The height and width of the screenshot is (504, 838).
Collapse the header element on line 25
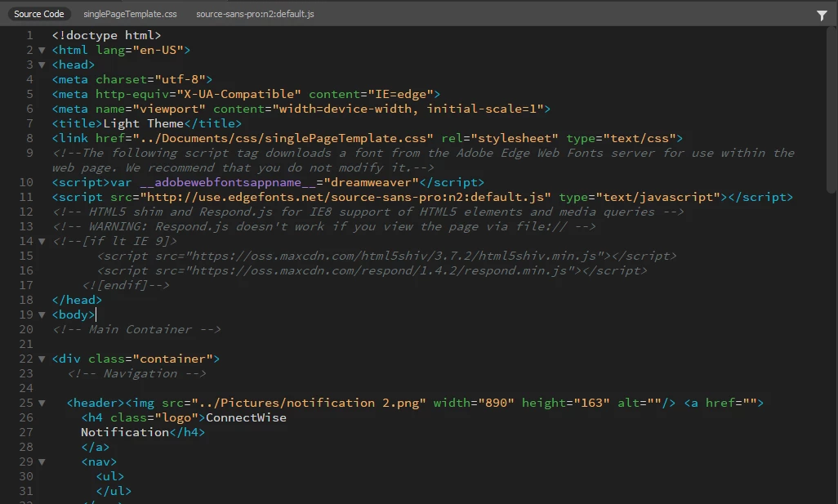point(42,403)
